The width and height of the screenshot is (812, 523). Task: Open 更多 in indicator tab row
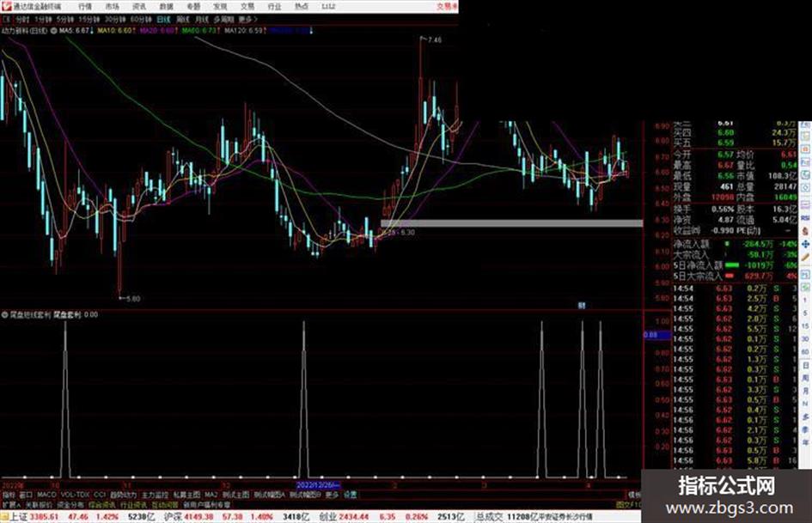(332, 495)
